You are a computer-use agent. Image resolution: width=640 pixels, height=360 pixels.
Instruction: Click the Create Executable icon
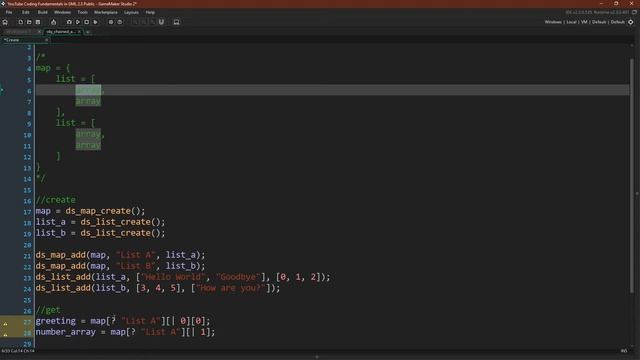tap(53, 22)
